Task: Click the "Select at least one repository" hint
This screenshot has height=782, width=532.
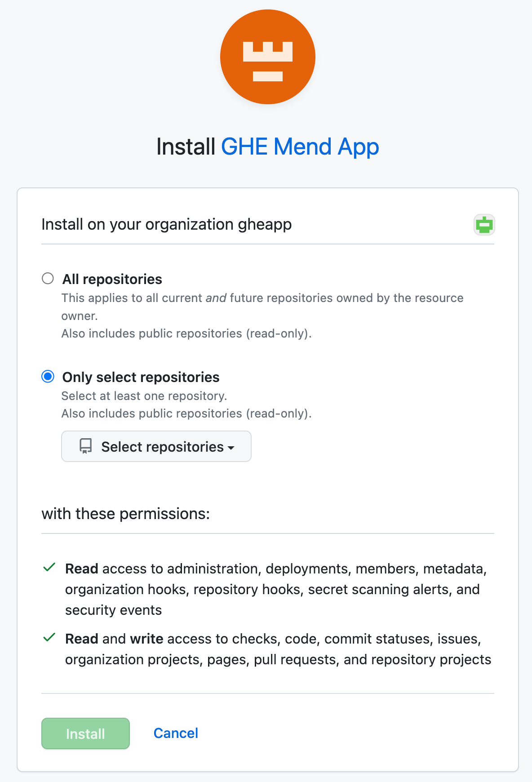Action: click(x=144, y=396)
